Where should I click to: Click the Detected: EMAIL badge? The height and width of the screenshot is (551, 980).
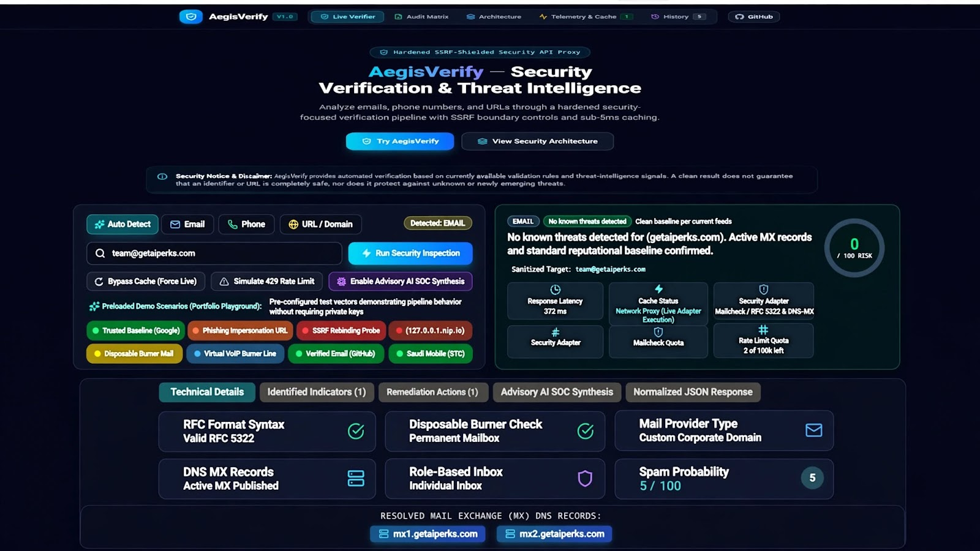437,223
